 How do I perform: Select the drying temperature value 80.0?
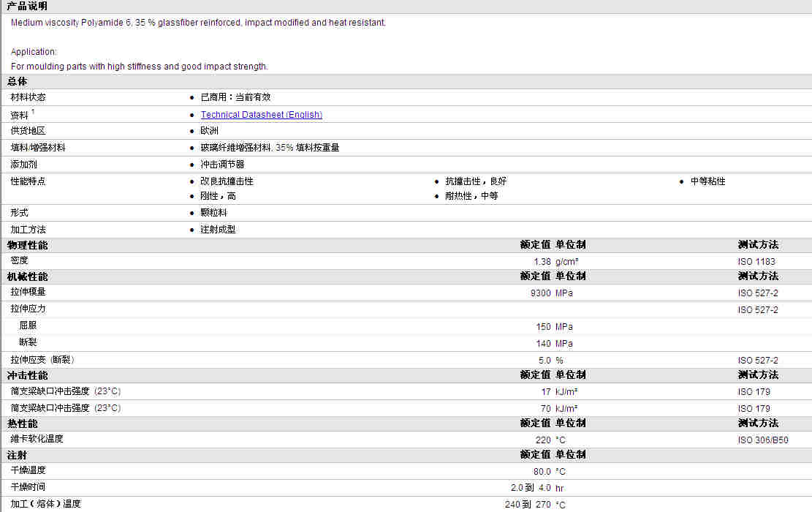coord(542,472)
